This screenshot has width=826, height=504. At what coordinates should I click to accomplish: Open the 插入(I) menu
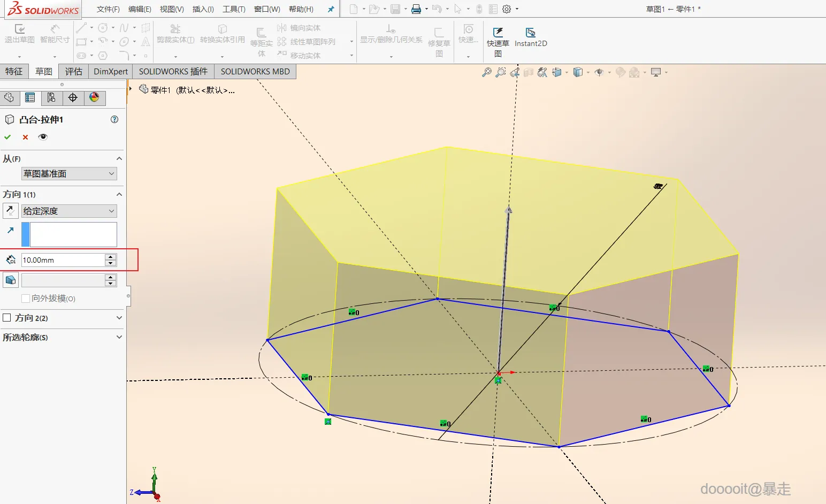(x=203, y=9)
